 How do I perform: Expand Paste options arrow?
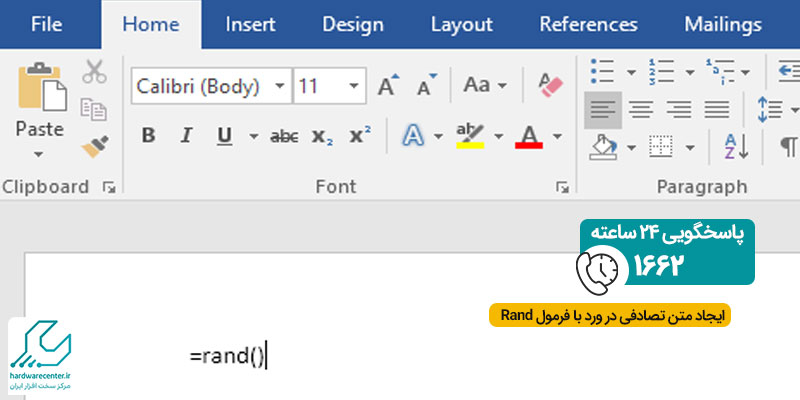tap(39, 154)
